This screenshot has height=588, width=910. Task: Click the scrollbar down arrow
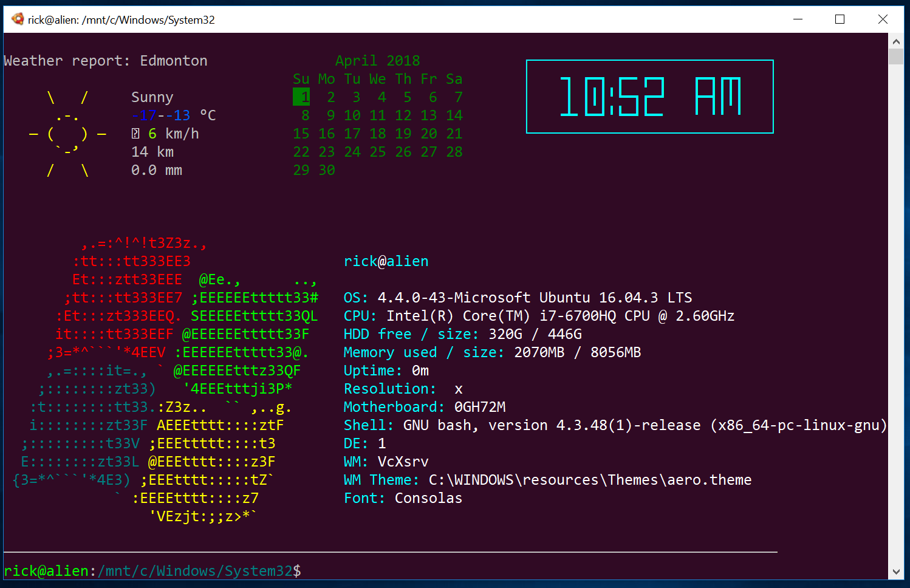896,572
